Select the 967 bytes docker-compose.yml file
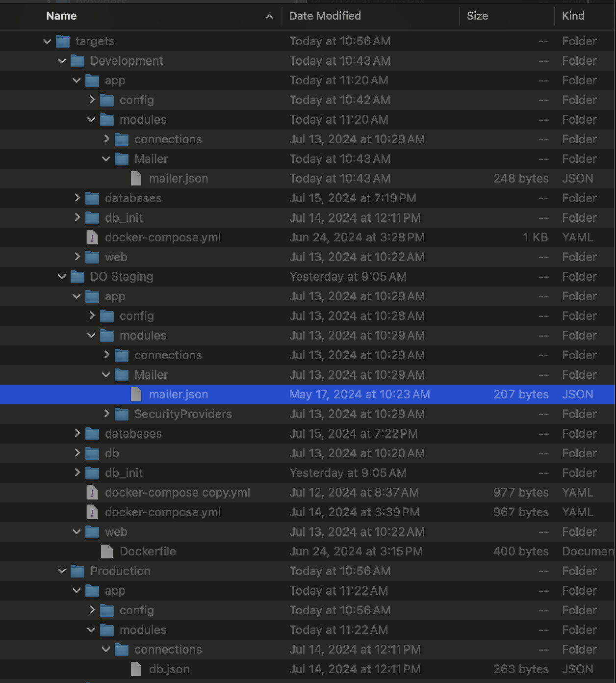616x683 pixels. (163, 512)
